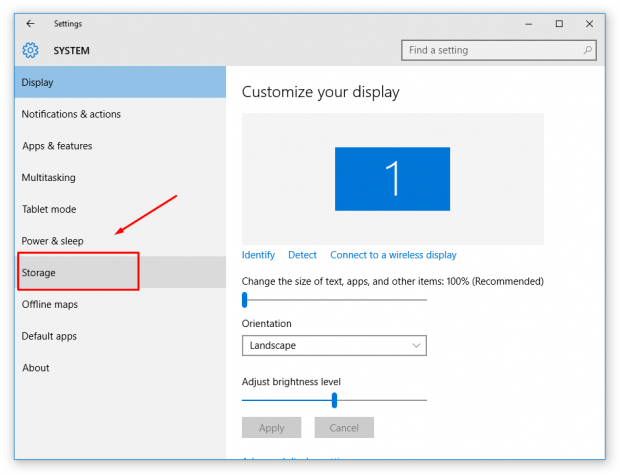620x475 pixels.
Task: Switch to Tablet mode settings
Action: click(49, 209)
